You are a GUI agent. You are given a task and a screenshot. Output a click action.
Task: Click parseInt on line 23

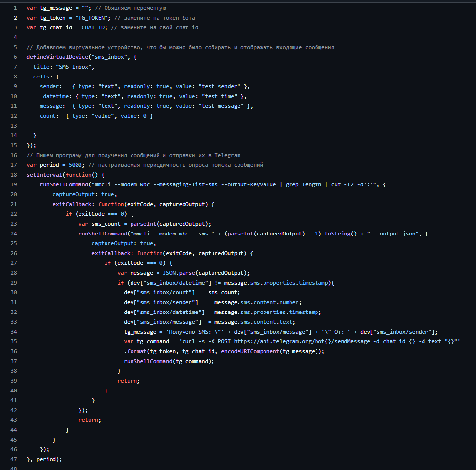click(143, 224)
